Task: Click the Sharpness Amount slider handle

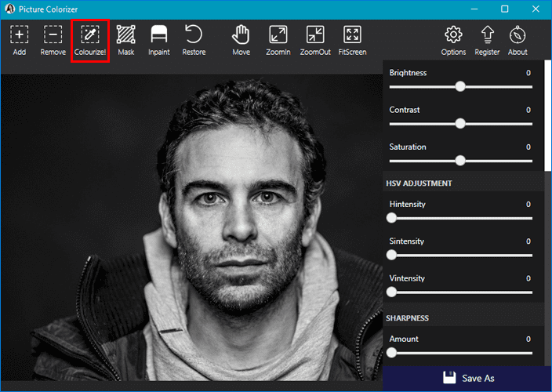Action: [x=391, y=353]
